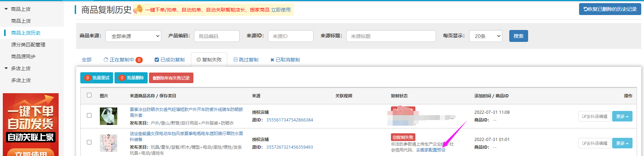Open the 已取消复制 tab

point(285,60)
